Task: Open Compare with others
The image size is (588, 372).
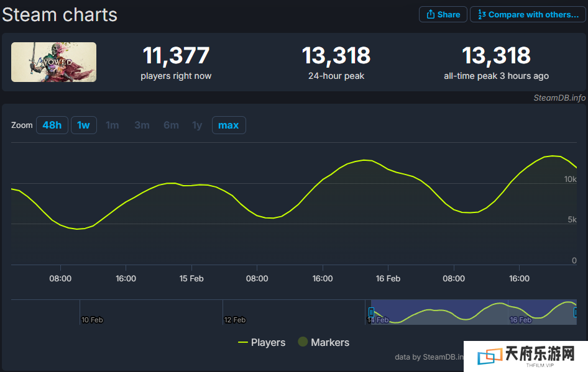Action: coord(528,15)
